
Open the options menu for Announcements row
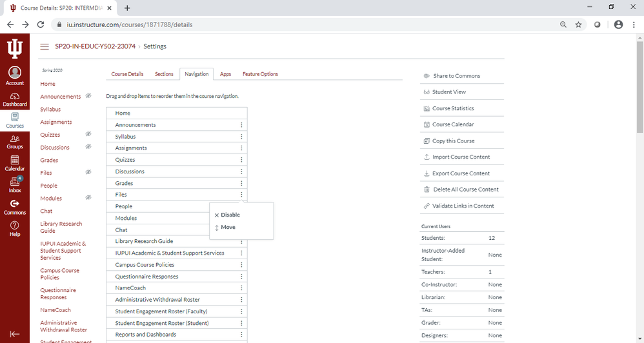tap(241, 125)
